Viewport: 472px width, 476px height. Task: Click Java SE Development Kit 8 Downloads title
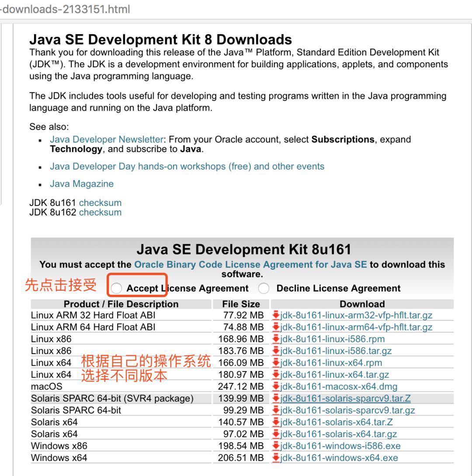[160, 39]
